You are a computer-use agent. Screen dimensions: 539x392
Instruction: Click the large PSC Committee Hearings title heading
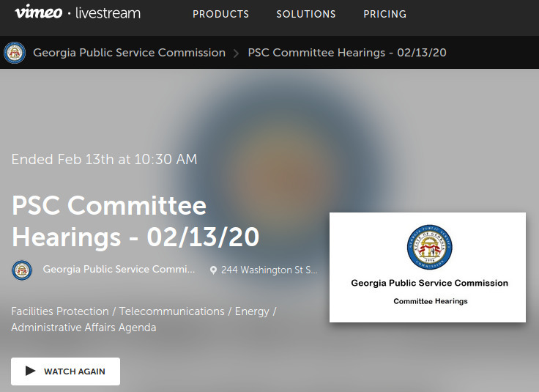click(x=135, y=221)
